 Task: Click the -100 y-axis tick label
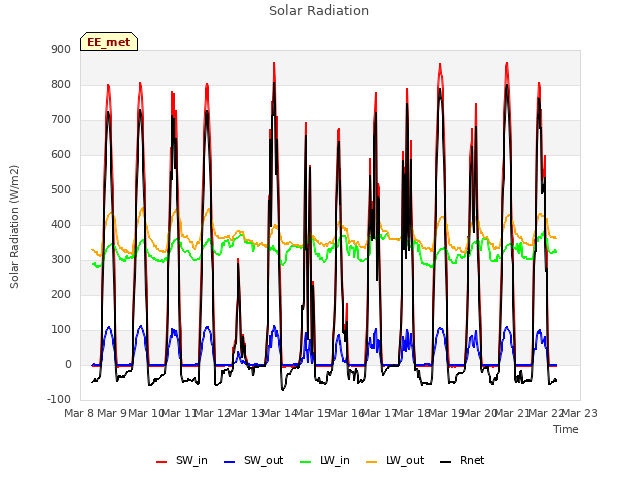59,400
